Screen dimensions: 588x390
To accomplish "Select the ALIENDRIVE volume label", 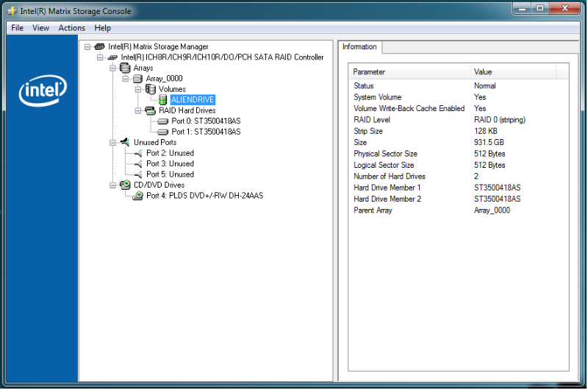I will click(193, 100).
